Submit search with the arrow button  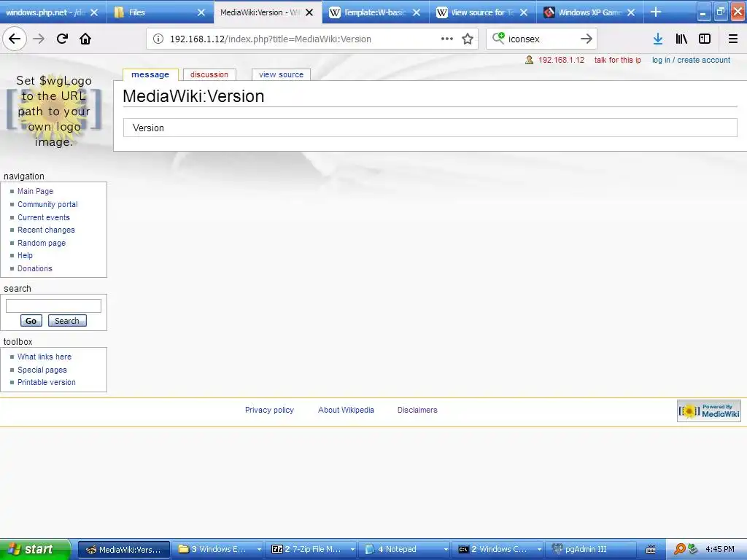pos(587,39)
